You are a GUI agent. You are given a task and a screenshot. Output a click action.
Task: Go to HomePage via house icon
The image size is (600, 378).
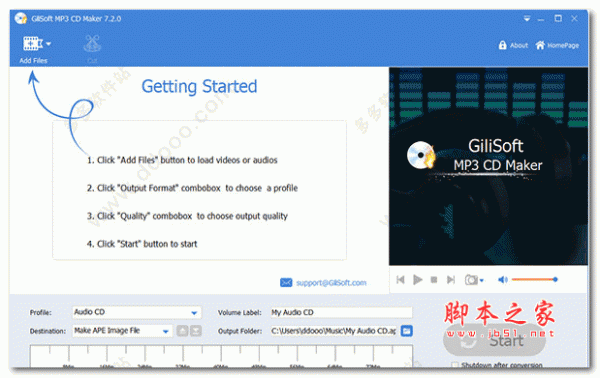tap(540, 45)
